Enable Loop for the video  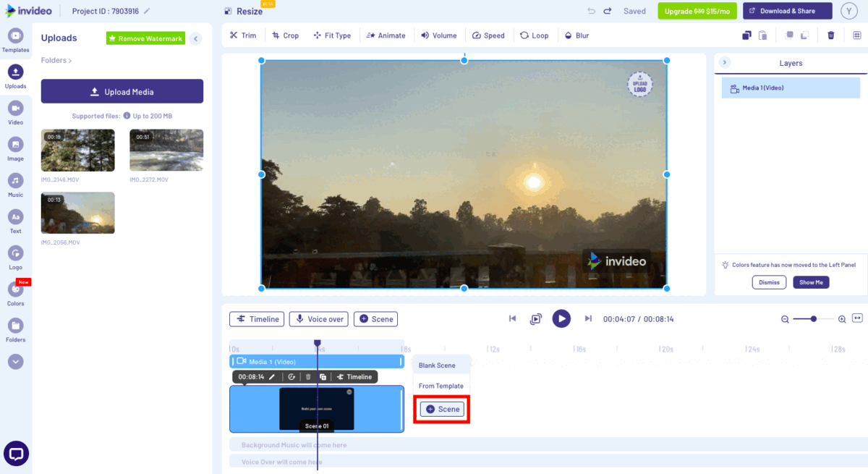click(535, 35)
